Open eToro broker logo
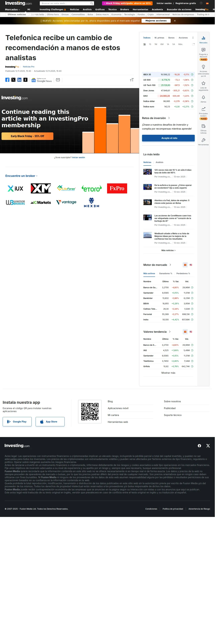Image resolution: width=220 pixels, height=644 pixels. pyautogui.click(x=92, y=188)
